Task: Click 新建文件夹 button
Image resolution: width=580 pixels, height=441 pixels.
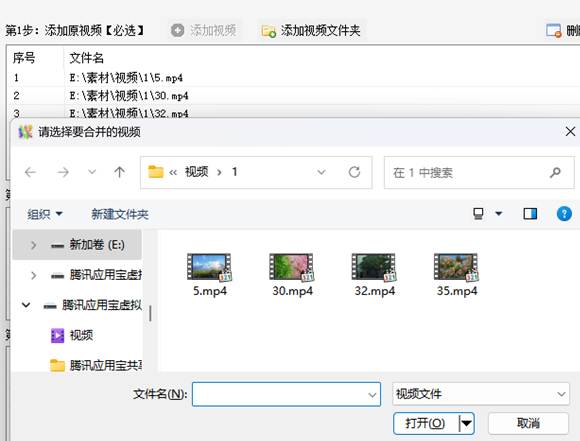Action: pyautogui.click(x=120, y=214)
